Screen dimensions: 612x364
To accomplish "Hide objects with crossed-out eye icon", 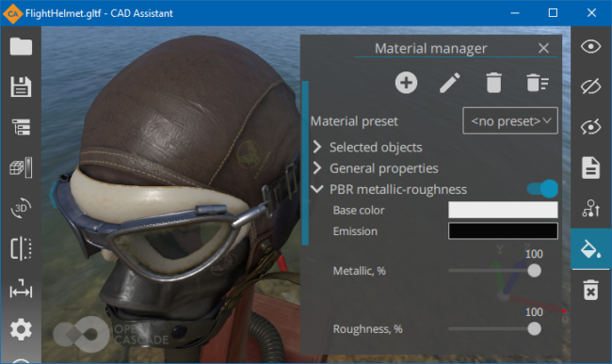I will pyautogui.click(x=590, y=87).
